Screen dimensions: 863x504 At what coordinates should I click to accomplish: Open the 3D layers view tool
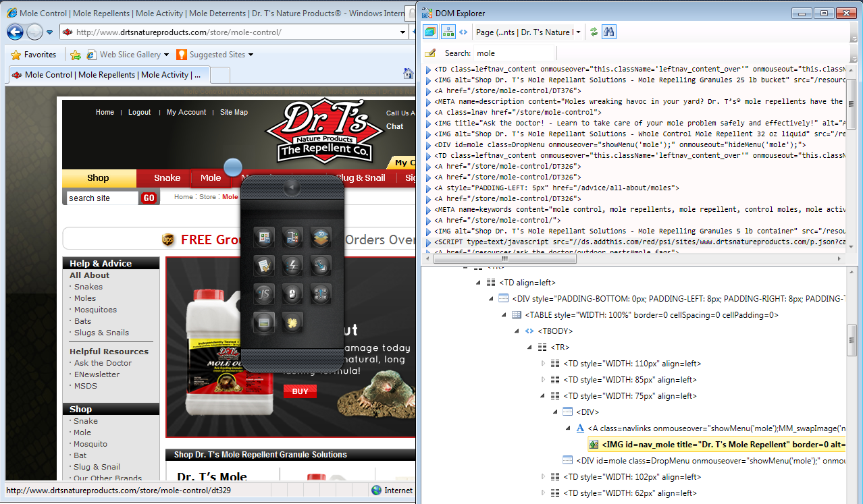click(x=321, y=237)
